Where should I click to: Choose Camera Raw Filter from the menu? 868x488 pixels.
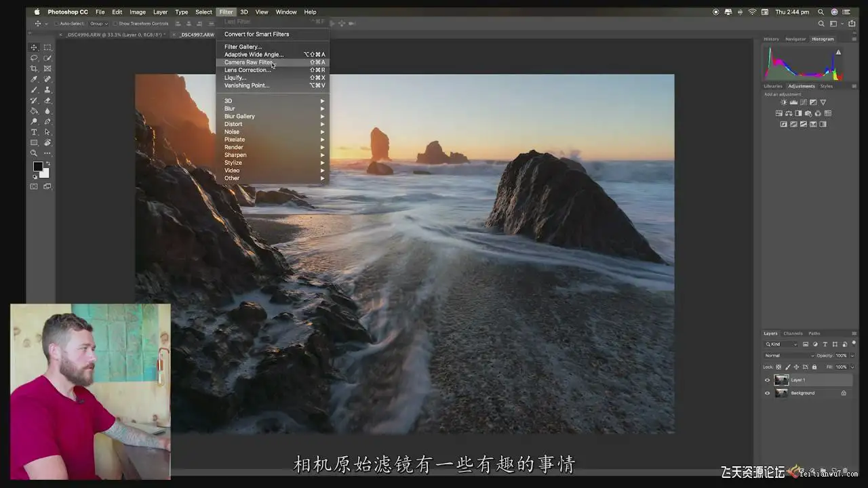click(x=249, y=62)
